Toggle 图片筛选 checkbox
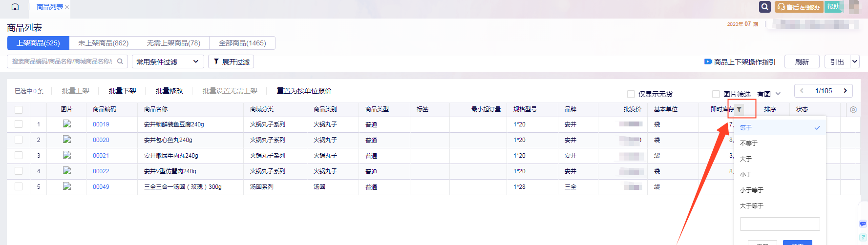This screenshot has height=245, width=868. [716, 94]
